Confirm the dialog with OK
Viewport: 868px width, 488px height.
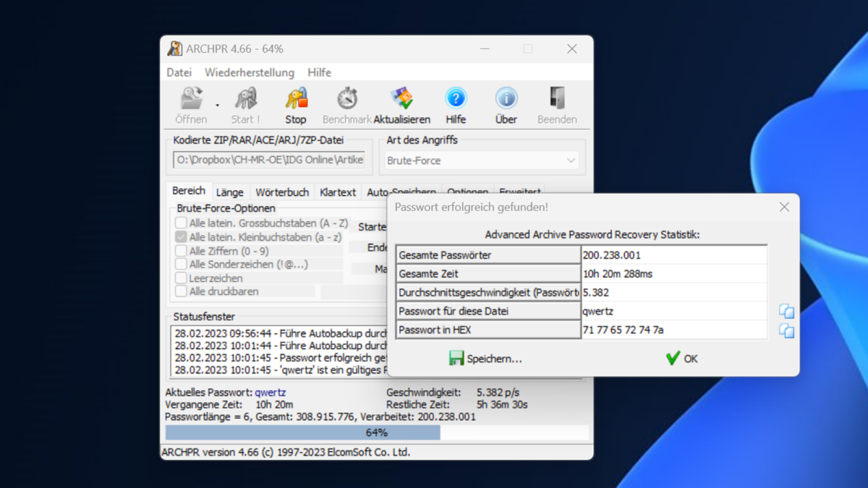point(681,359)
